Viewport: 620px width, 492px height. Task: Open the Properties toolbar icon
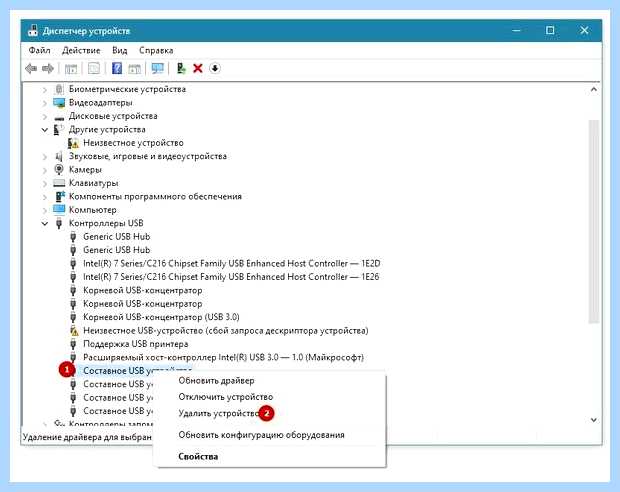coord(94,68)
